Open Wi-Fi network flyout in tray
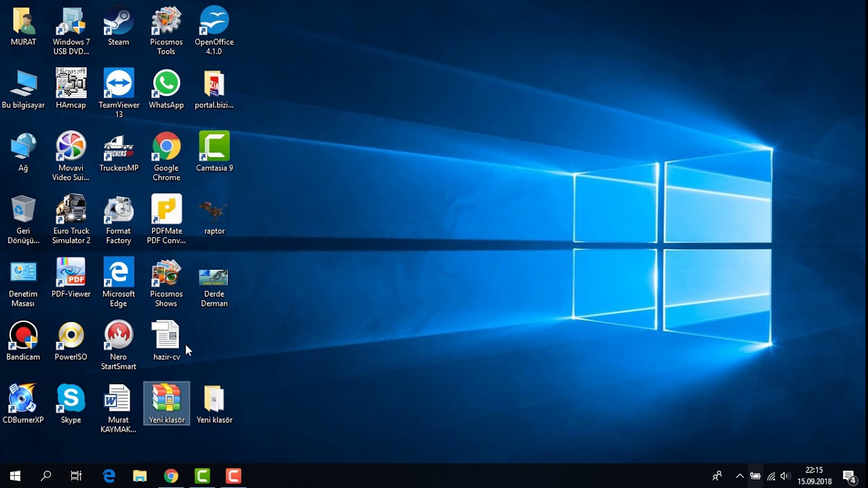 point(770,476)
